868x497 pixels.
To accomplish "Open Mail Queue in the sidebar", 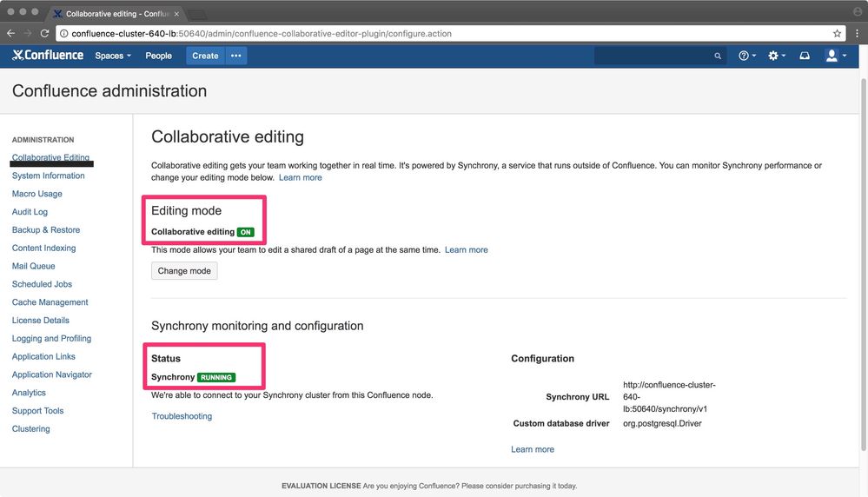I will [x=33, y=266].
